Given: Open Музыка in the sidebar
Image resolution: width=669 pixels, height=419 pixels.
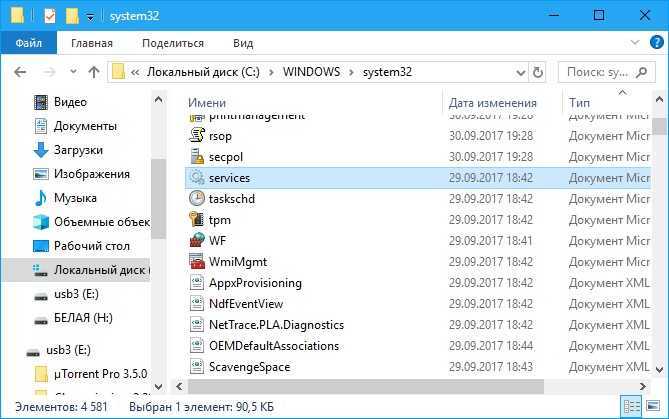Looking at the screenshot, I should point(75,198).
